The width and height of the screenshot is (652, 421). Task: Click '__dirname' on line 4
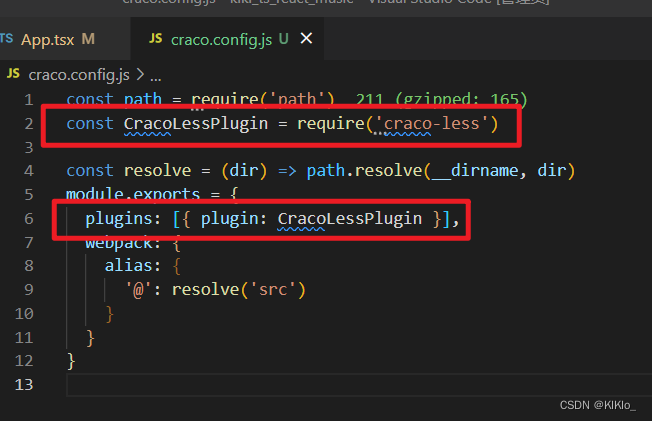point(475,171)
